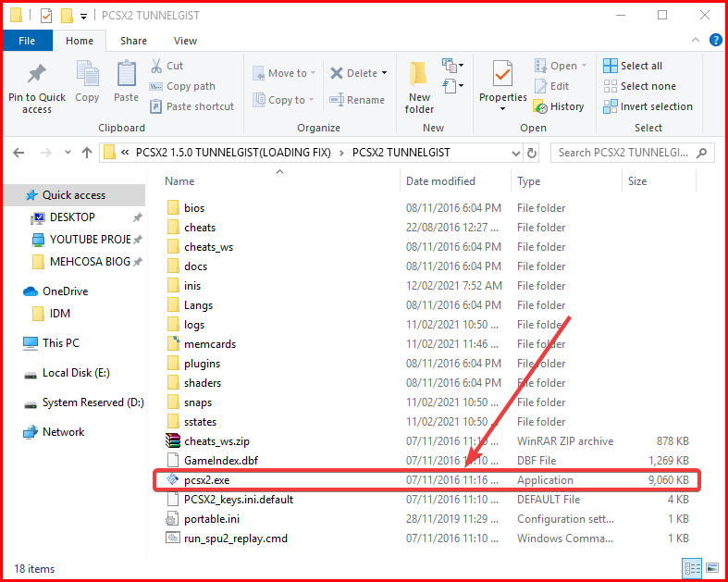The image size is (728, 582).
Task: Select run_spu2_replay.cmd file
Action: [x=235, y=539]
